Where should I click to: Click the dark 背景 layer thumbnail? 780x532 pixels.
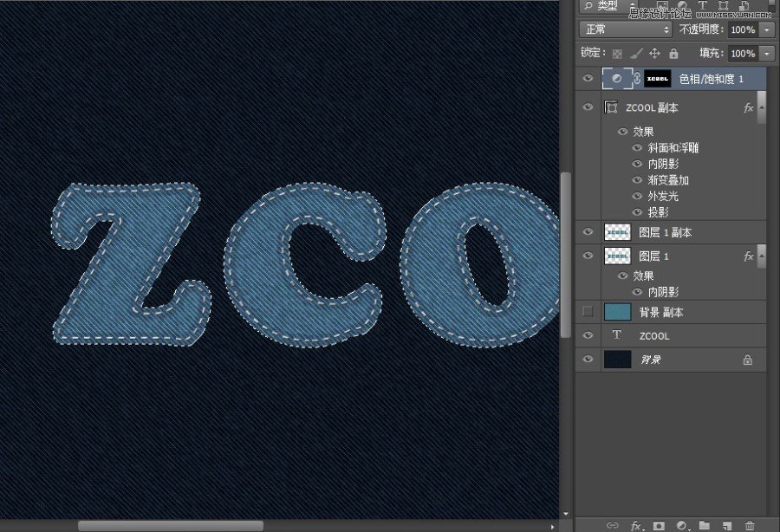coord(617,359)
